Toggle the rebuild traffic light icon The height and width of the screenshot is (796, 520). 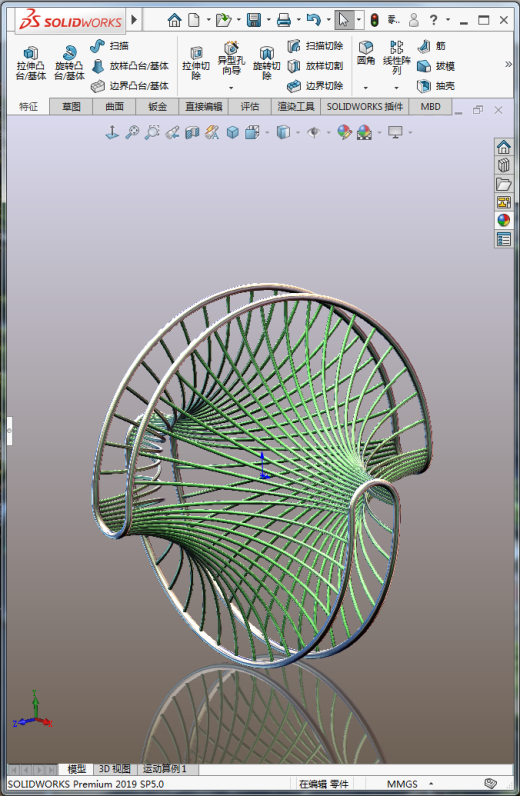[374, 20]
